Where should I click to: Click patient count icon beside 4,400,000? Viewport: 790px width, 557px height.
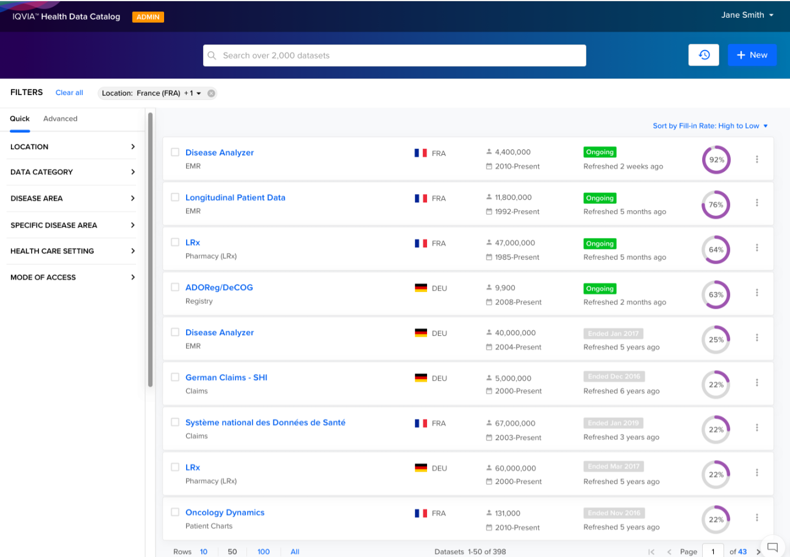(489, 152)
